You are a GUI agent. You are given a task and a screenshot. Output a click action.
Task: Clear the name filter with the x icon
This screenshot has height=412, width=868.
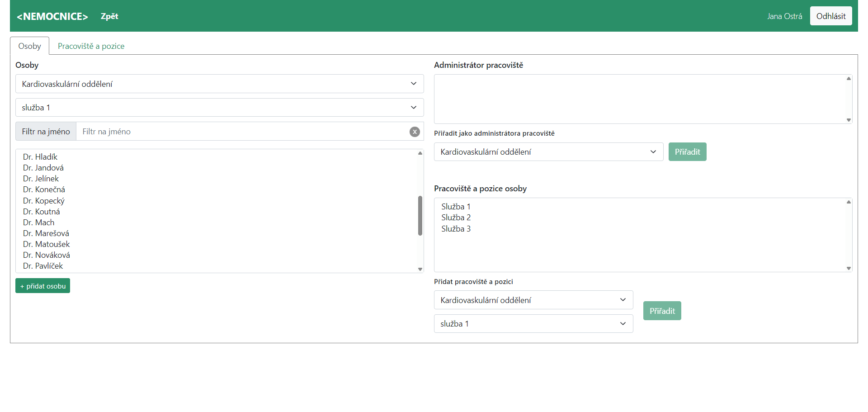click(x=415, y=132)
